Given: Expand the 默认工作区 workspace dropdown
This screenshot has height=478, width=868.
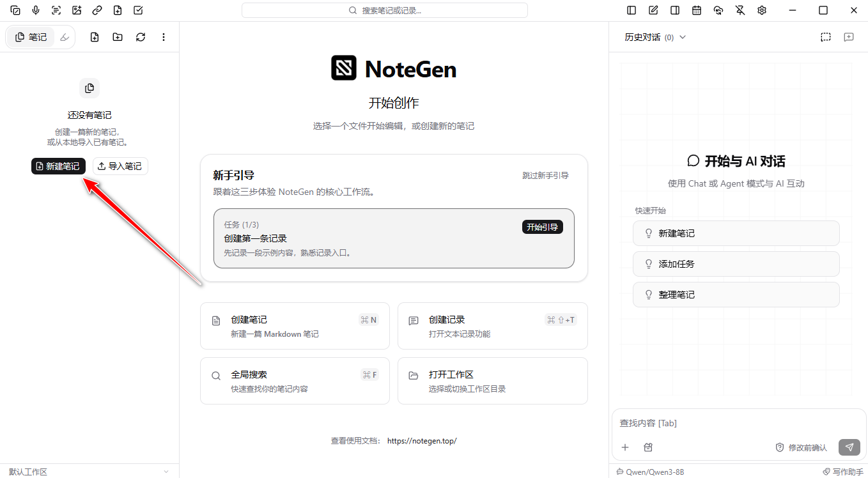Looking at the screenshot, I should coord(89,472).
